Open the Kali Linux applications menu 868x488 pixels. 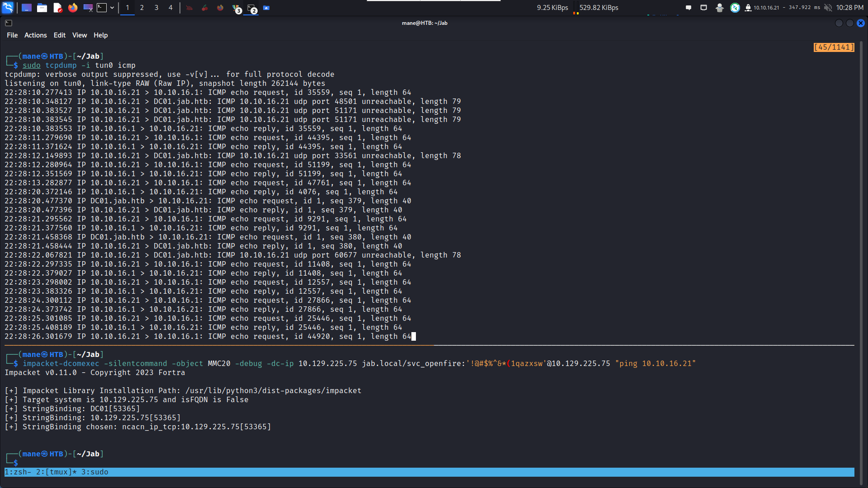click(x=8, y=8)
